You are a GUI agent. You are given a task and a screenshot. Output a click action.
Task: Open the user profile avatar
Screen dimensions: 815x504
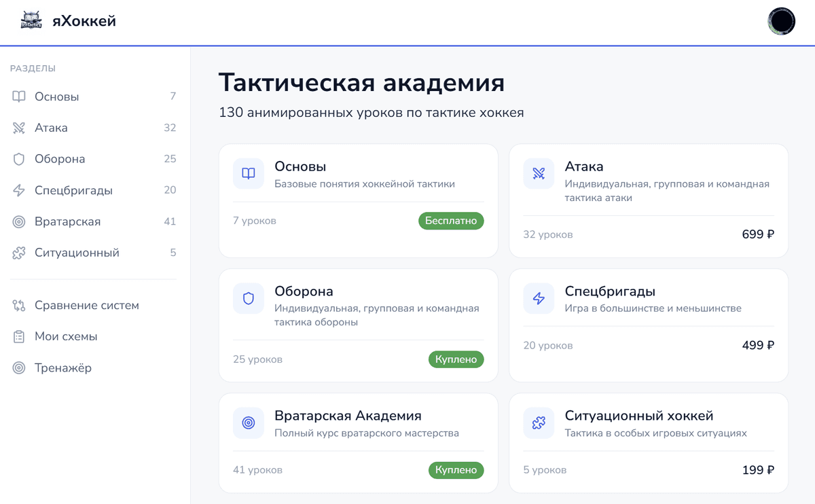[781, 21]
